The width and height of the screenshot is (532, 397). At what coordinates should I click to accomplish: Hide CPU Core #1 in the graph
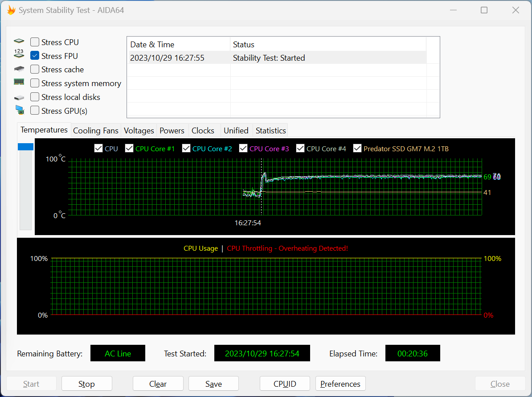click(129, 149)
